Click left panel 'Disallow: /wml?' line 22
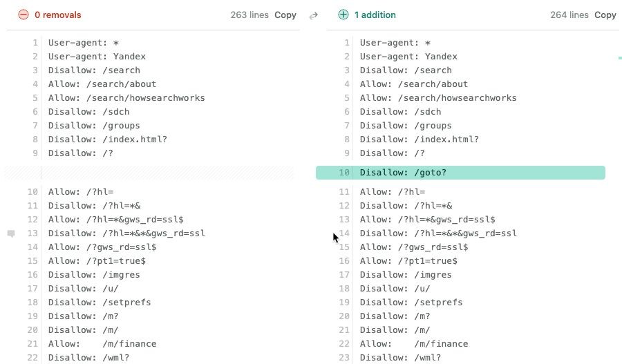Viewport: 622px width, 364px height. click(89, 358)
